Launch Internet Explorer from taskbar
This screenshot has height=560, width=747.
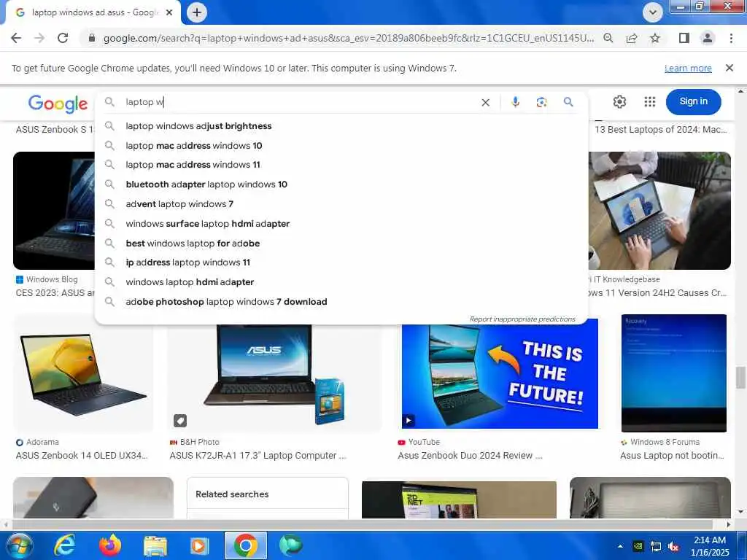[x=64, y=545]
